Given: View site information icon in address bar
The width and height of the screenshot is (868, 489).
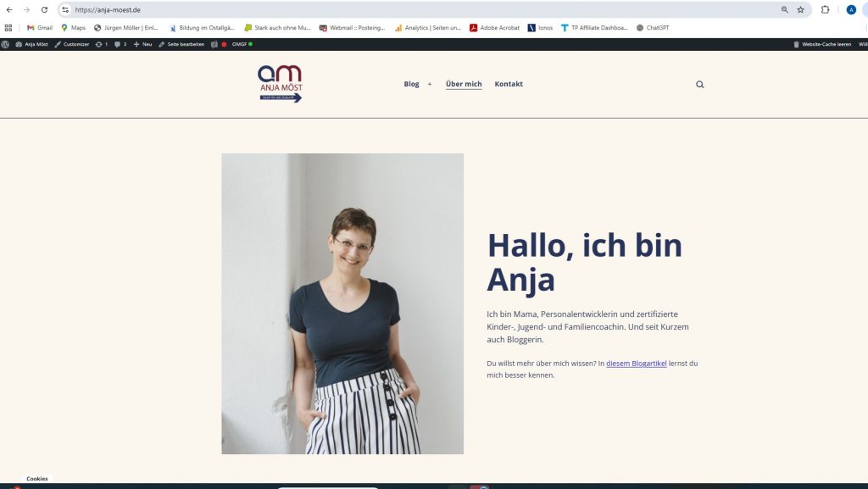Looking at the screenshot, I should tap(65, 10).
